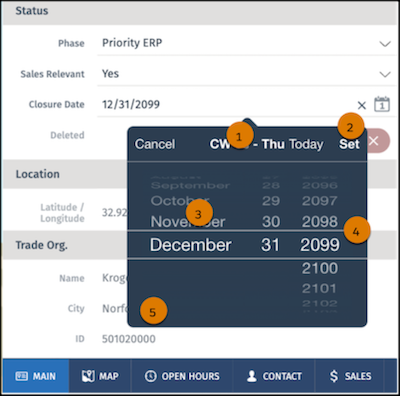This screenshot has width=400, height=396.
Task: Select year 2096 in the year wheel
Action: (x=320, y=185)
